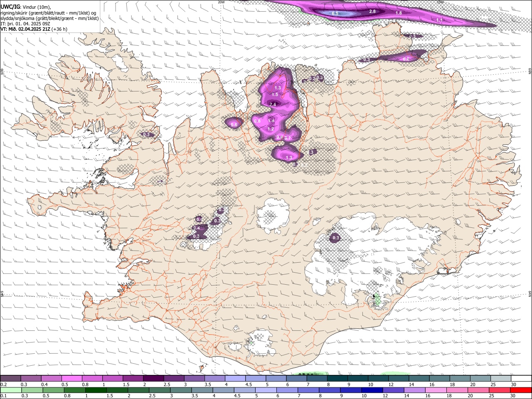
Task: Click the '0.1' label in the bottom legend row
Action: pos(3,396)
